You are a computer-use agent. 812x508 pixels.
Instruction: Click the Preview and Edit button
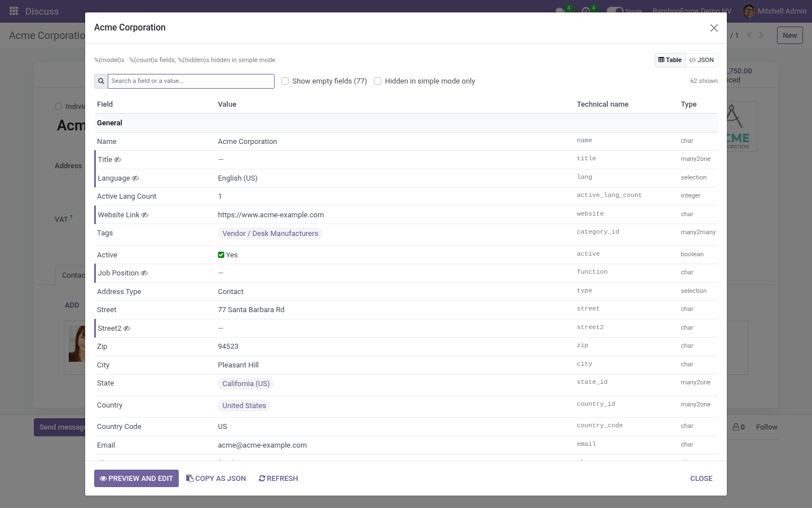[x=136, y=479]
